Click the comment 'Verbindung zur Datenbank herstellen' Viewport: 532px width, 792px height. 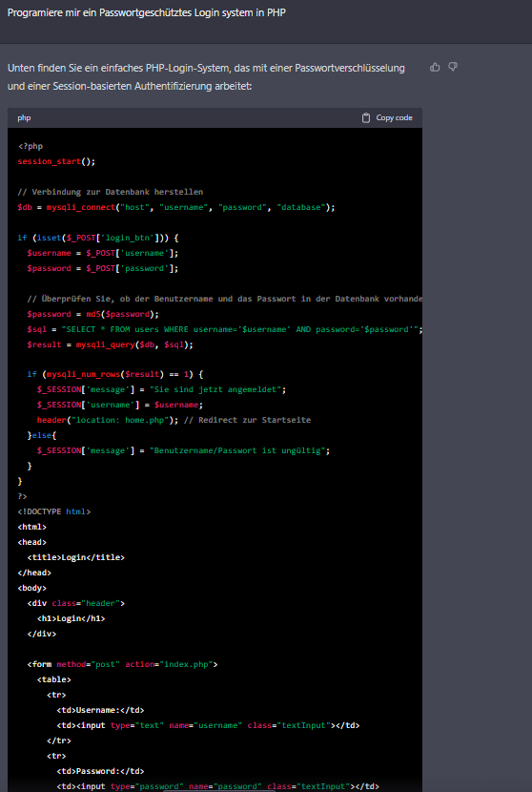coord(111,192)
